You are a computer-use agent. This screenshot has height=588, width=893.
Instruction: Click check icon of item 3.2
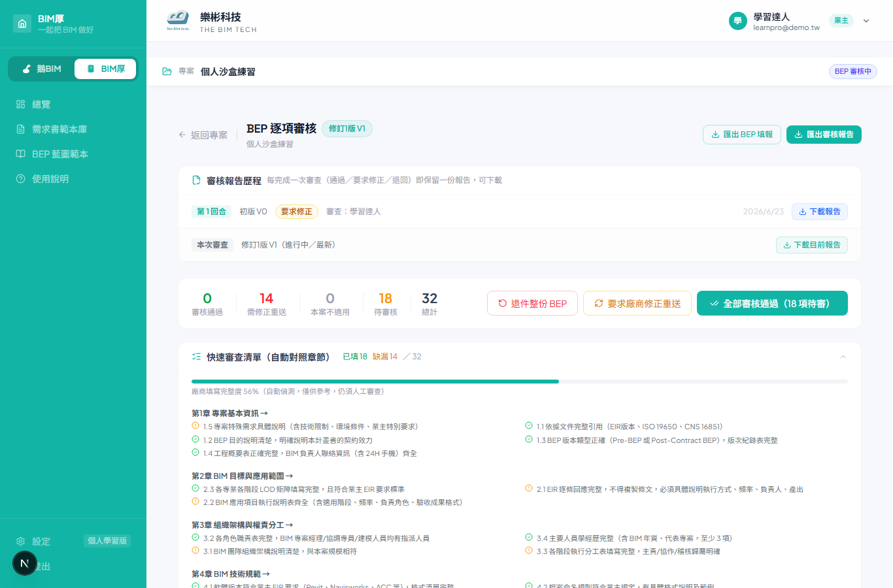195,538
